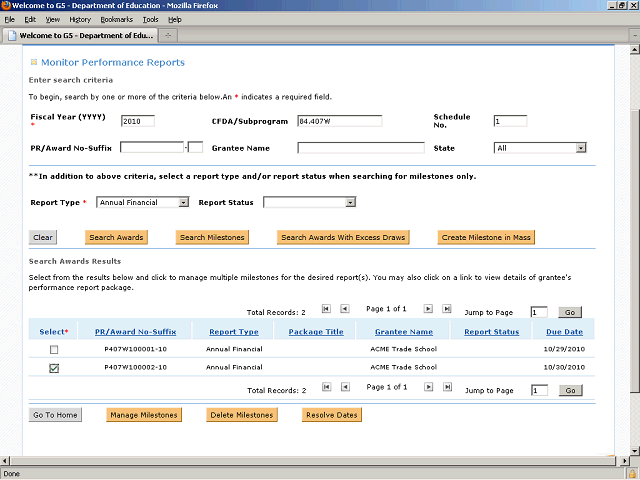
Task: Open the History menu
Action: (x=80, y=19)
